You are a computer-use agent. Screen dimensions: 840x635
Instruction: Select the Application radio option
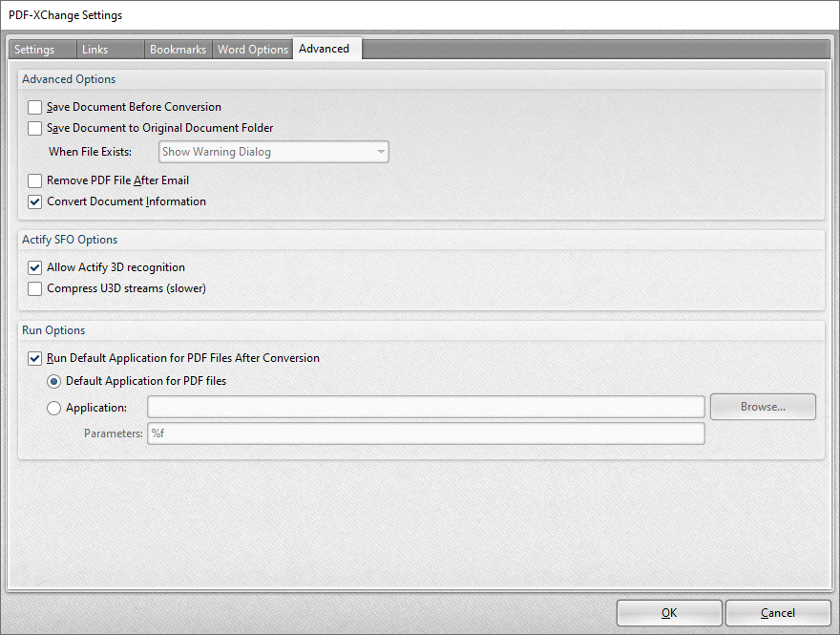click(54, 408)
